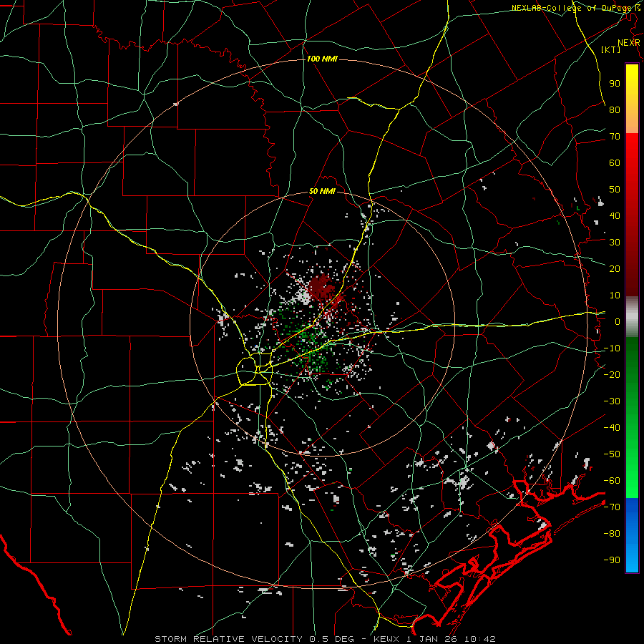Click the "-80" value on velocity scale
This screenshot has height=644, width=644.
[612, 534]
